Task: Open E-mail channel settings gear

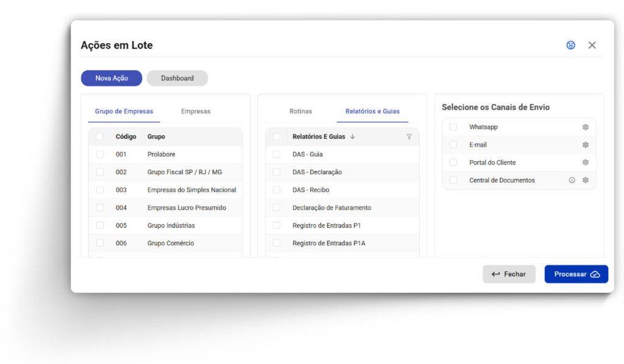Action: (585, 145)
